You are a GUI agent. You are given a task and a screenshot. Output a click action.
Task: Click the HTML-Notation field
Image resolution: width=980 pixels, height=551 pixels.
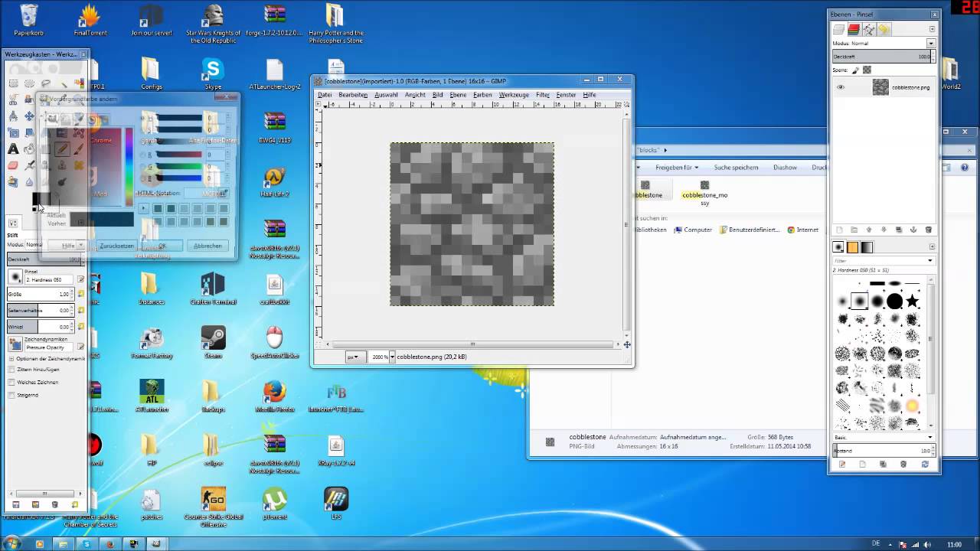click(x=205, y=194)
